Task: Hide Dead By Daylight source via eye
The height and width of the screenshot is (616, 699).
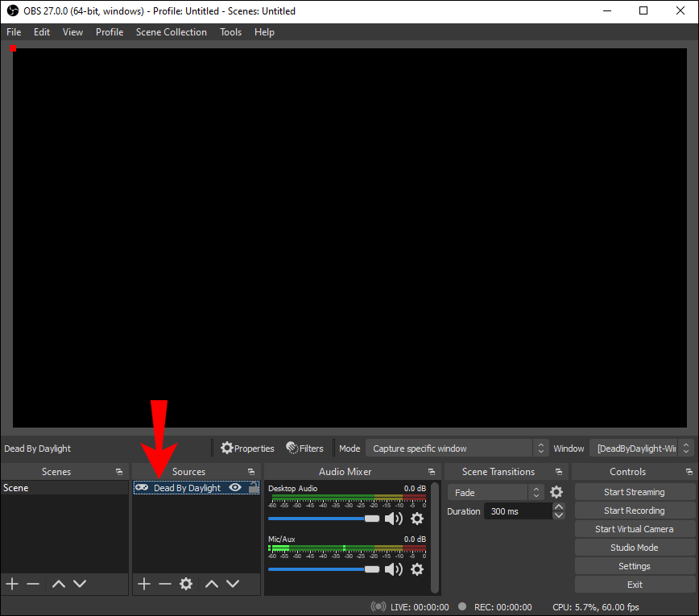Action: tap(235, 487)
